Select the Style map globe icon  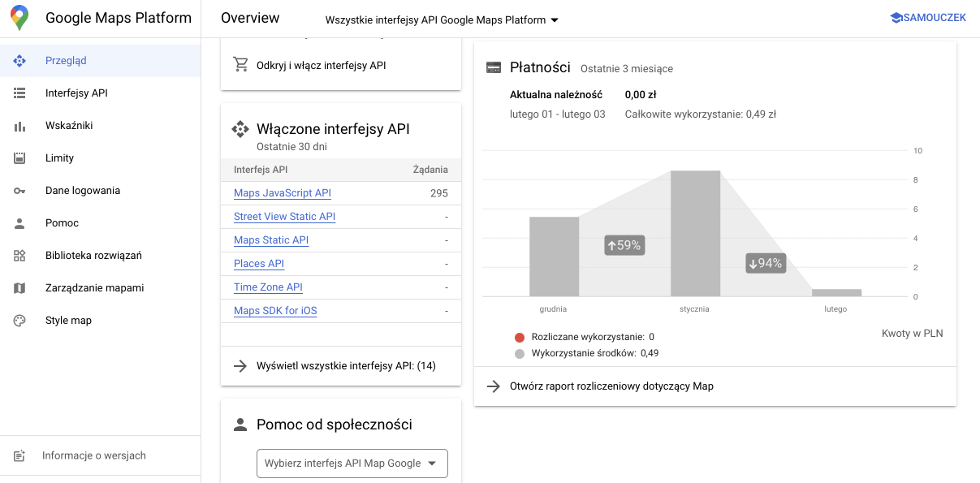click(x=19, y=320)
